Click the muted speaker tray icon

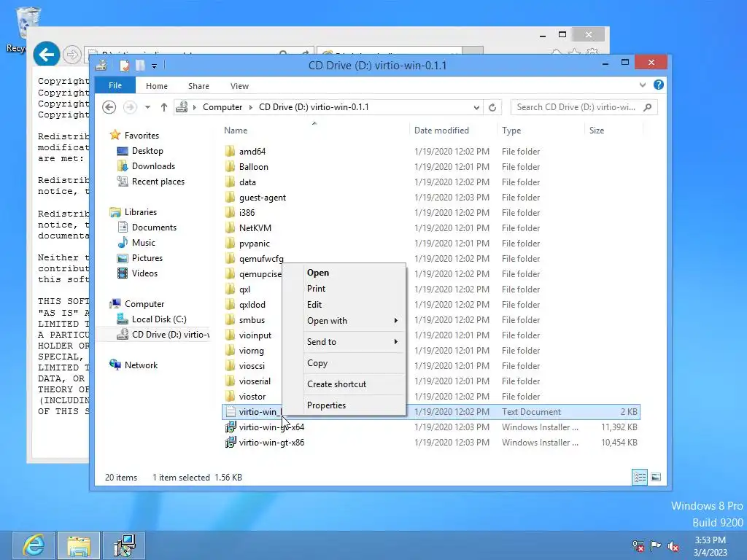pos(673,546)
